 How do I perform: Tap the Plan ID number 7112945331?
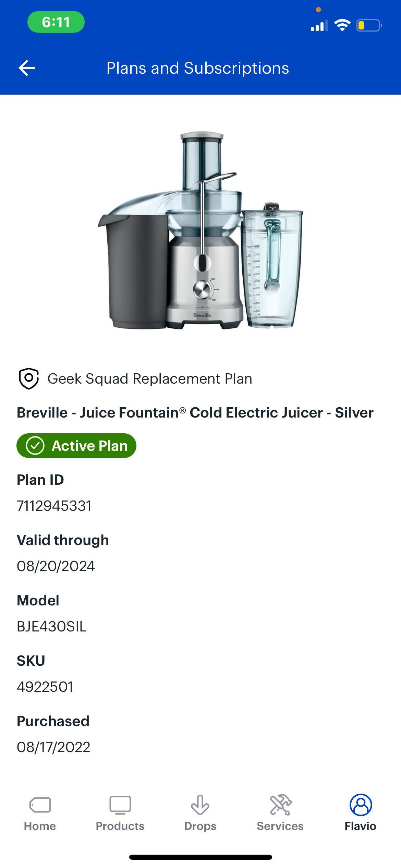click(54, 506)
